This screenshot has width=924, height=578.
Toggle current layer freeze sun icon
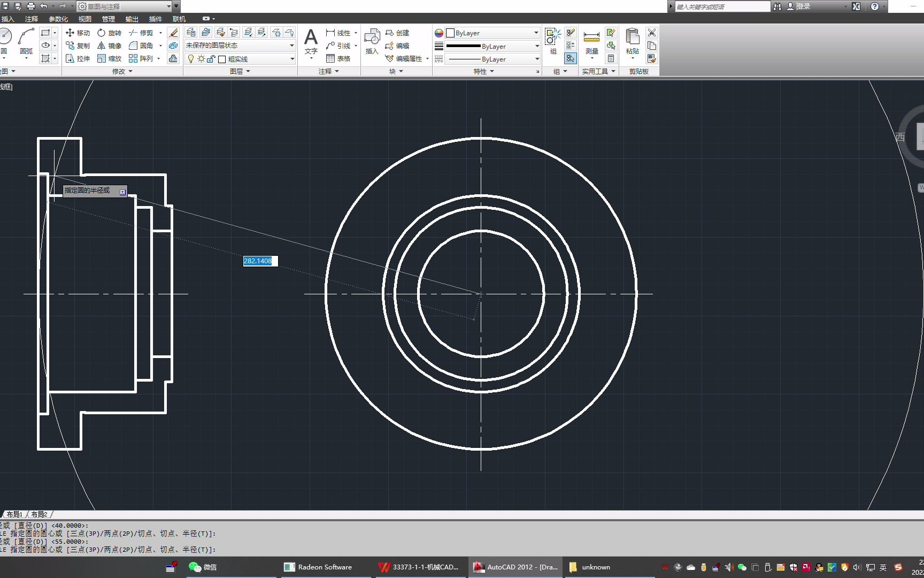[x=201, y=59]
